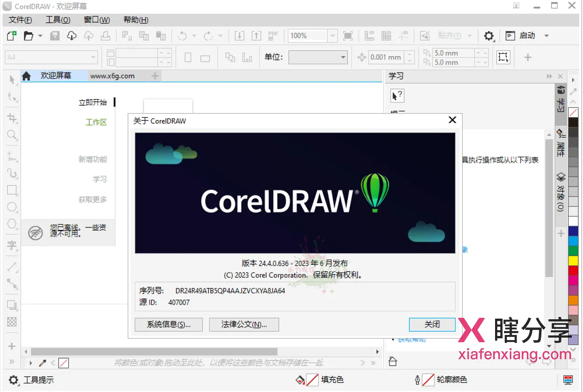
Task: Click the Open folder toolbar icon
Action: [29, 36]
